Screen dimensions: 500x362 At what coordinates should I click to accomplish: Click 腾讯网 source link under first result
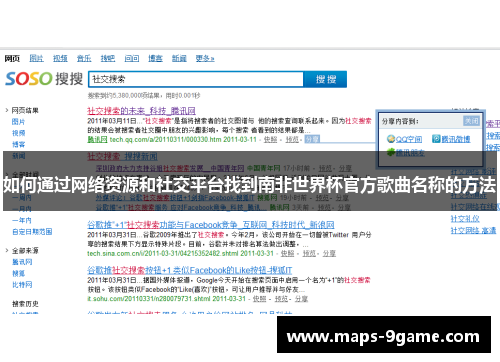tap(97, 139)
